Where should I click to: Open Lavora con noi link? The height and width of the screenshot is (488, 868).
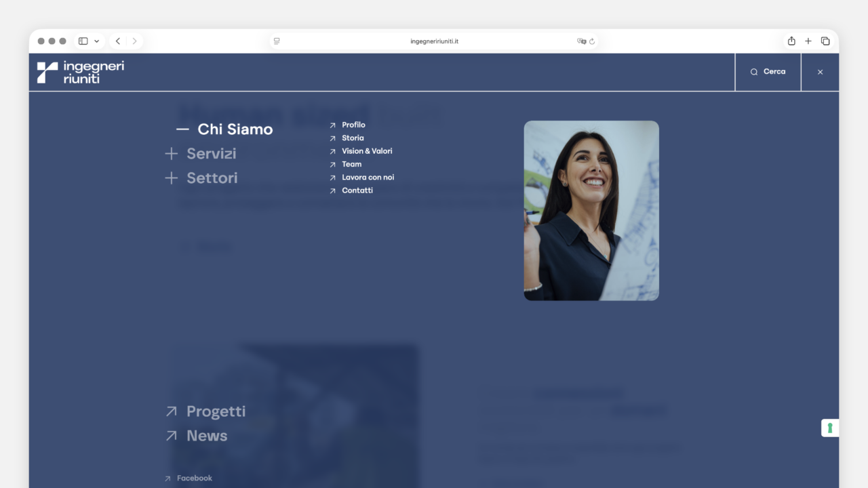(368, 178)
